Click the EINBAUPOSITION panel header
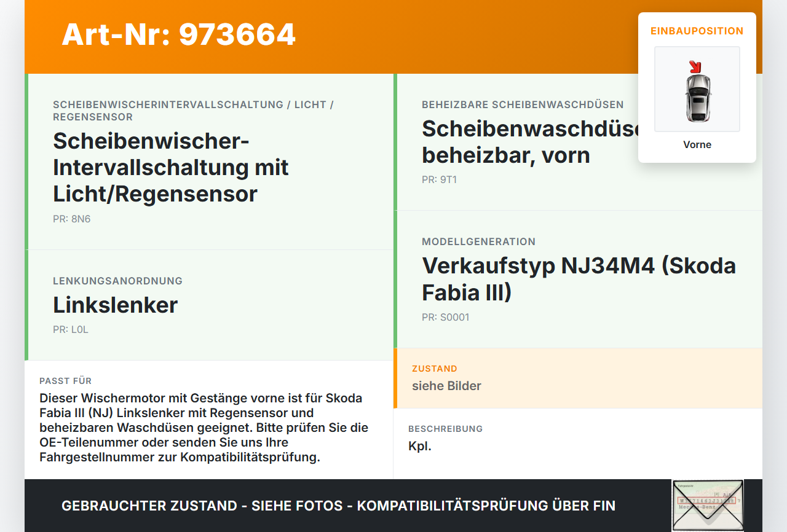This screenshot has height=532, width=787. [x=697, y=31]
